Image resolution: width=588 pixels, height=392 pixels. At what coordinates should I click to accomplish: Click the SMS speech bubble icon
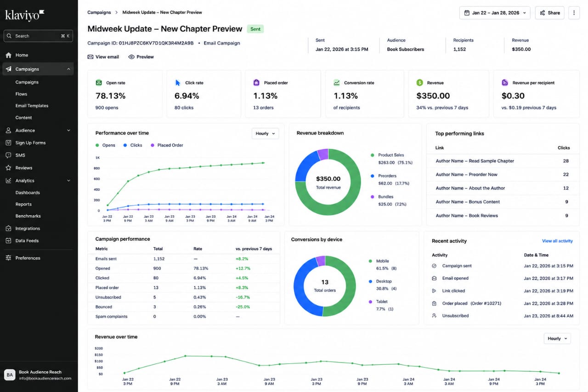pyautogui.click(x=8, y=155)
